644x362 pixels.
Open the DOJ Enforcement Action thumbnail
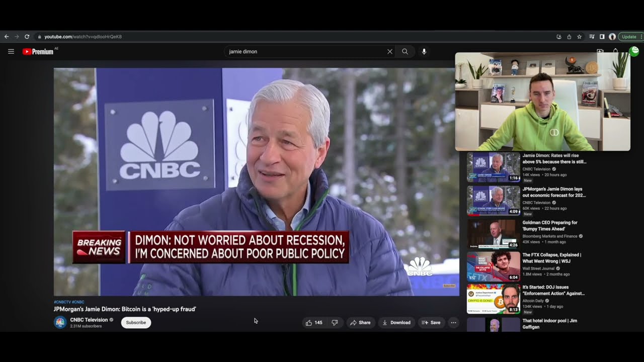[494, 299]
